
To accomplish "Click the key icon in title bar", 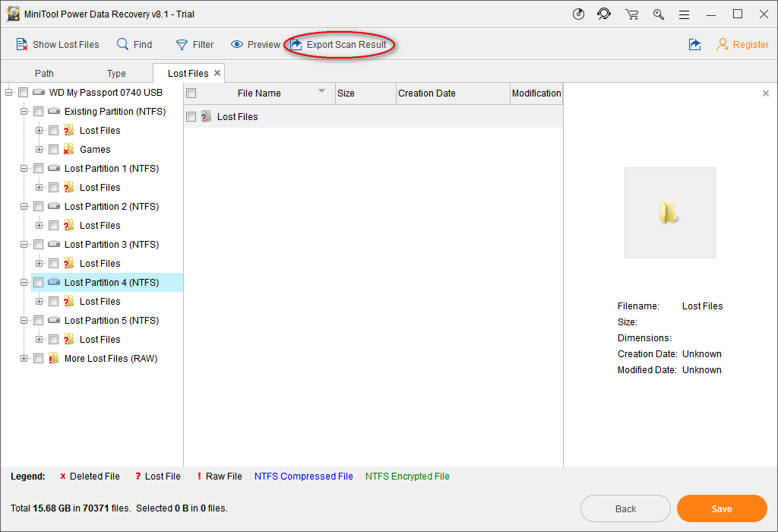I will (x=658, y=14).
